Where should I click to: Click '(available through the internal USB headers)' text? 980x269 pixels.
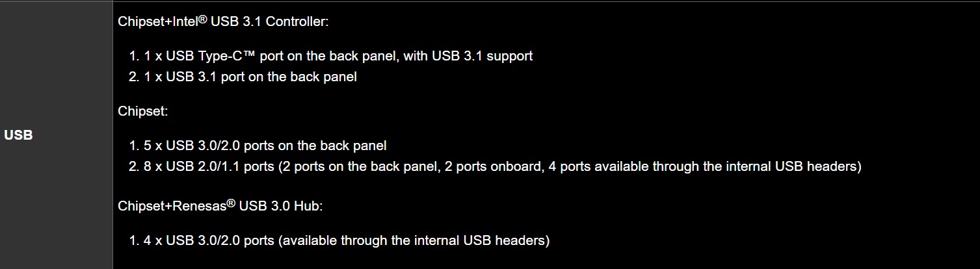tap(414, 240)
